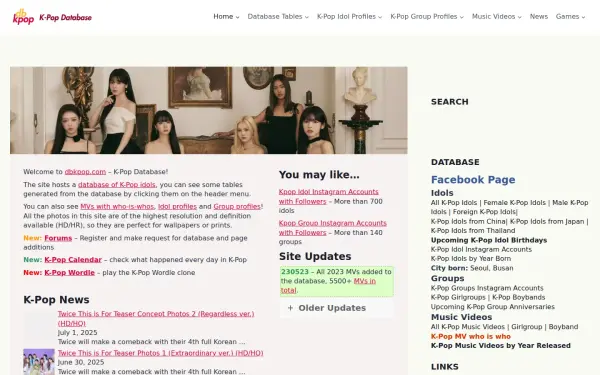Image resolution: width=600 pixels, height=375 pixels.
Task: Open K-Pop Idol Instagram Accounts sidebar link
Action: (x=481, y=249)
